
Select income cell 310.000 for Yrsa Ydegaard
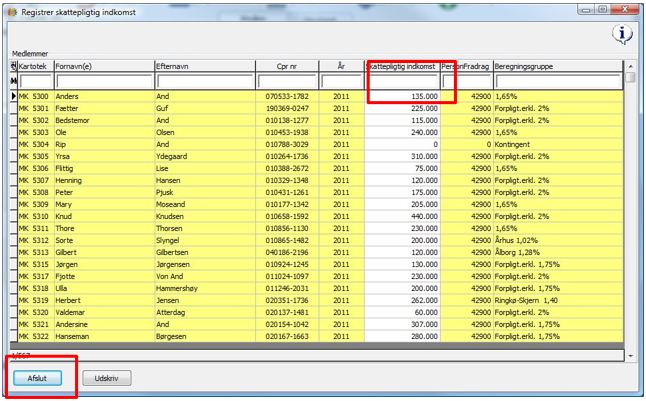(x=402, y=156)
